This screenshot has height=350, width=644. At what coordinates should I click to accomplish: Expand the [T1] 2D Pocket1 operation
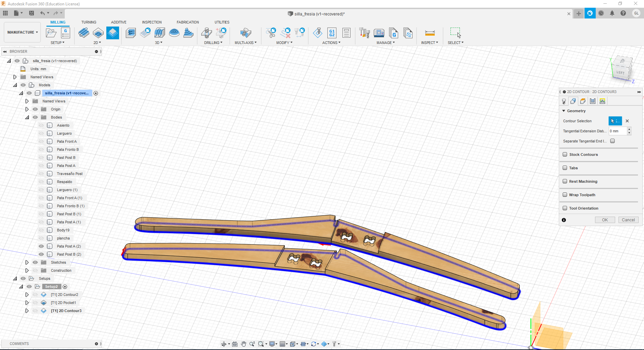pyautogui.click(x=27, y=303)
